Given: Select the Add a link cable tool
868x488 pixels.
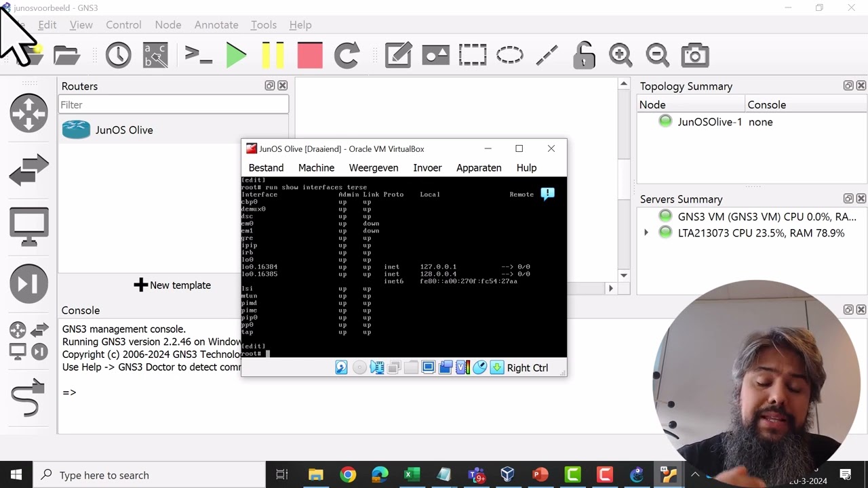Looking at the screenshot, I should tap(28, 398).
